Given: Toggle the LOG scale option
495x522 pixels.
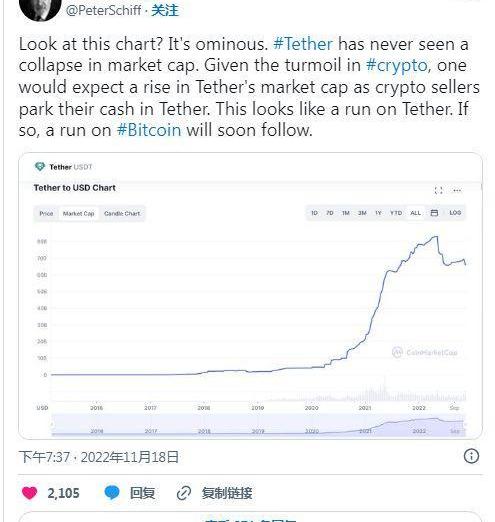Looking at the screenshot, I should [x=455, y=213].
